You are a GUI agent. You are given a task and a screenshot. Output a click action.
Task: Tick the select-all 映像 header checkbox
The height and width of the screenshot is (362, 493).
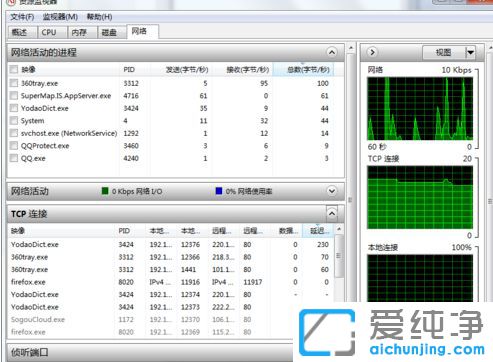[14, 69]
